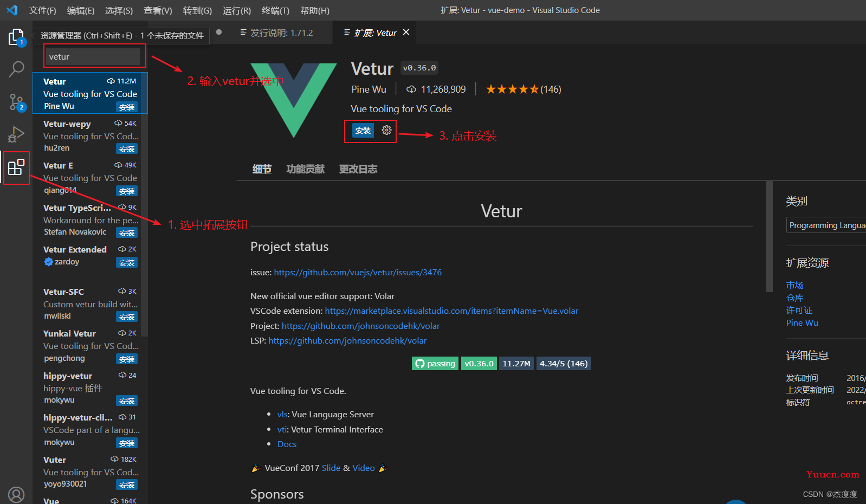Open the 运行(R) menu

coord(237,10)
